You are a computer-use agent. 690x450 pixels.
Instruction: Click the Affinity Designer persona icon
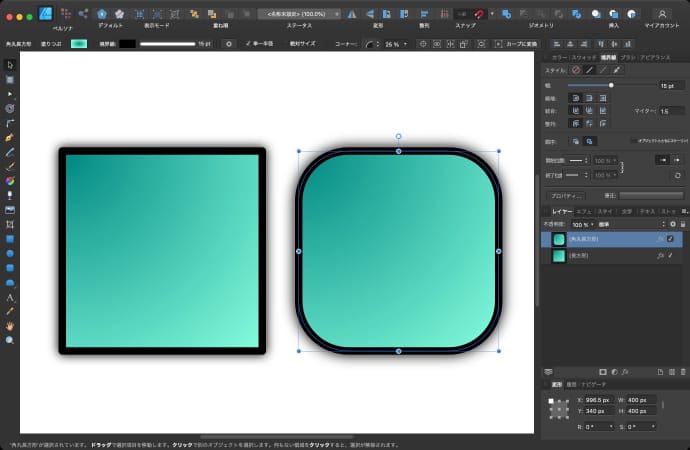(x=45, y=14)
